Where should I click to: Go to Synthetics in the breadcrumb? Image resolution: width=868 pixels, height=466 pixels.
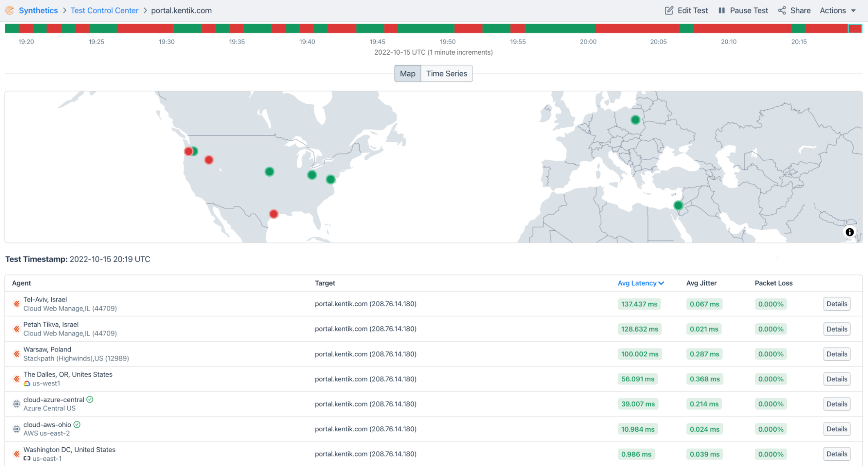38,10
